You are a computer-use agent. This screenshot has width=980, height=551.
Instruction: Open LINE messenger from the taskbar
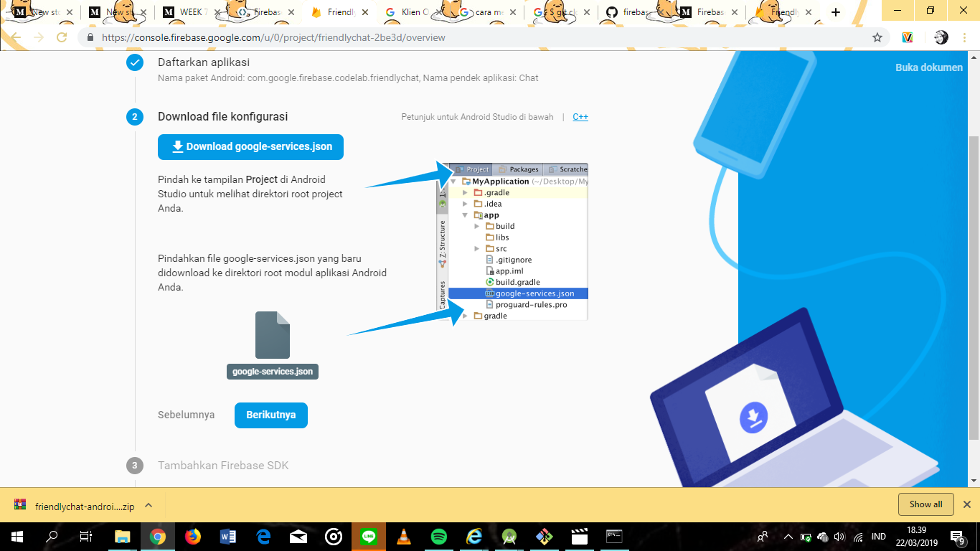(x=369, y=536)
